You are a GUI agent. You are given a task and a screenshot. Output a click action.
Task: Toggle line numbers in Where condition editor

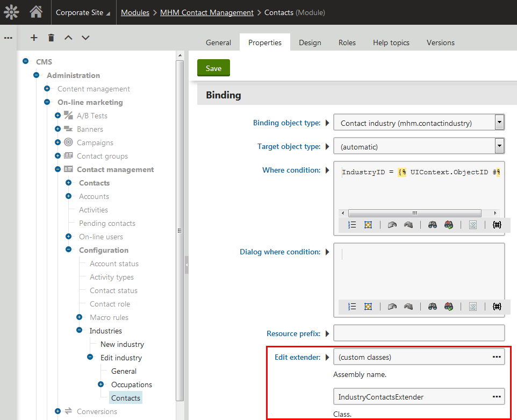[352, 225]
